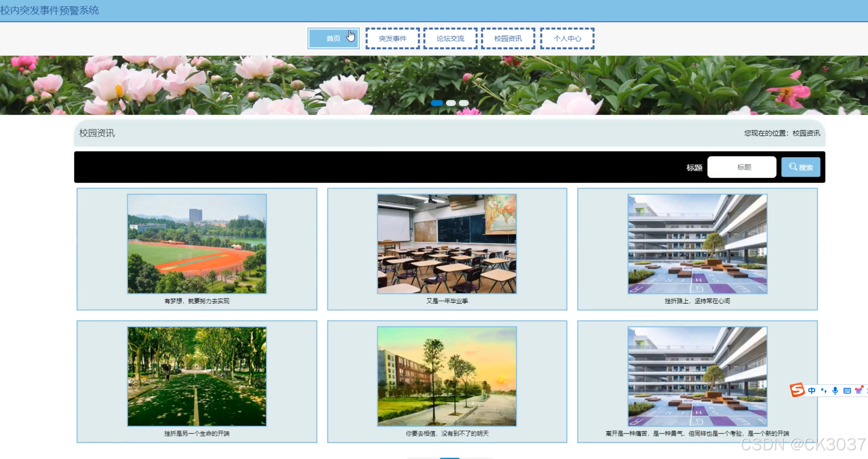Go to the 论坛交流 forum page
Image resolution: width=868 pixels, height=459 pixels.
click(450, 38)
